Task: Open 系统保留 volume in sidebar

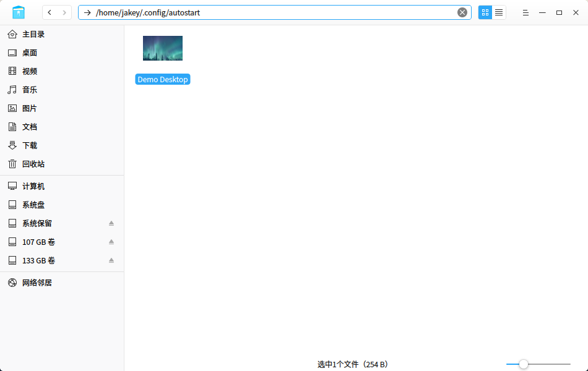Action: pos(62,223)
